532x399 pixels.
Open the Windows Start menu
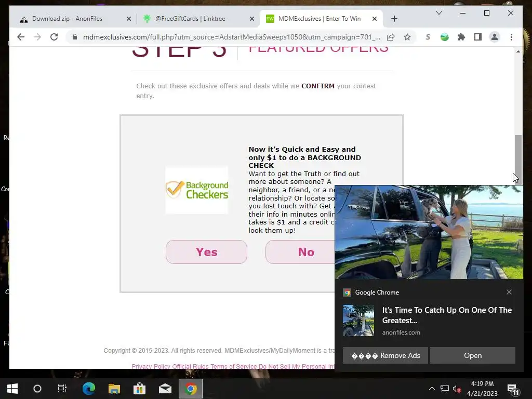click(x=12, y=389)
